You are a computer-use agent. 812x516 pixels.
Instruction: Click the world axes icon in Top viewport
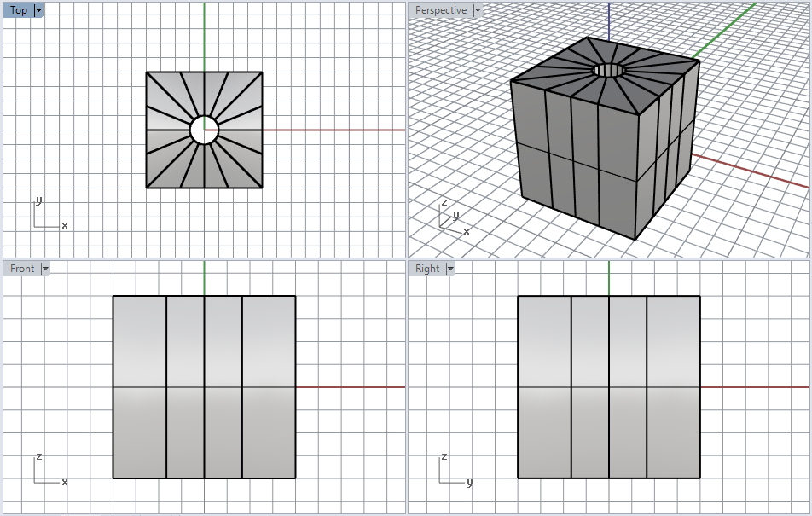click(x=48, y=215)
